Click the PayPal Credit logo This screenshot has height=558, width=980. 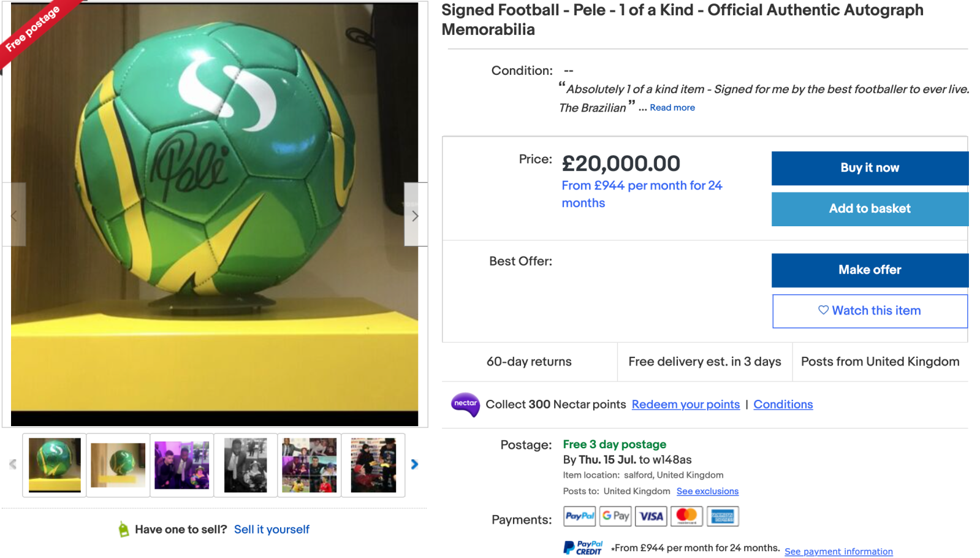(x=583, y=548)
